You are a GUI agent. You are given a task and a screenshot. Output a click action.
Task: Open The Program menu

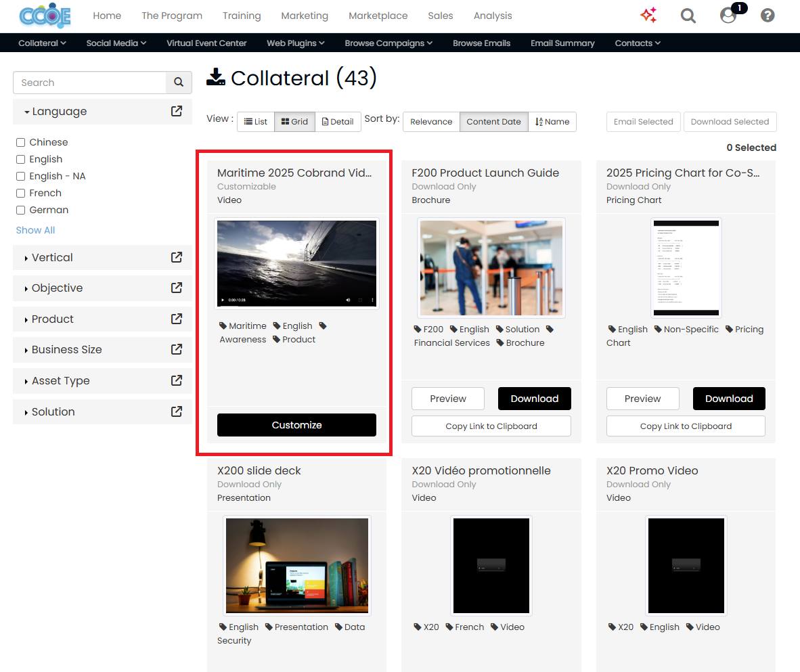click(172, 16)
